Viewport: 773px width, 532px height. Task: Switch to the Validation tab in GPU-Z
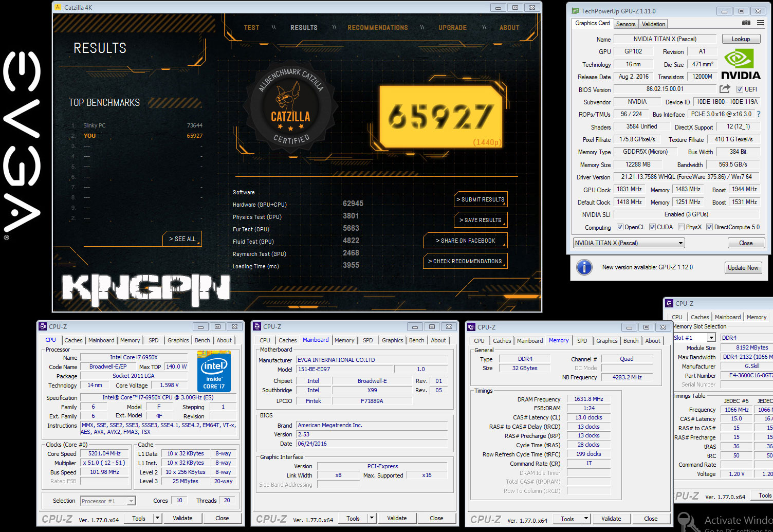point(653,24)
